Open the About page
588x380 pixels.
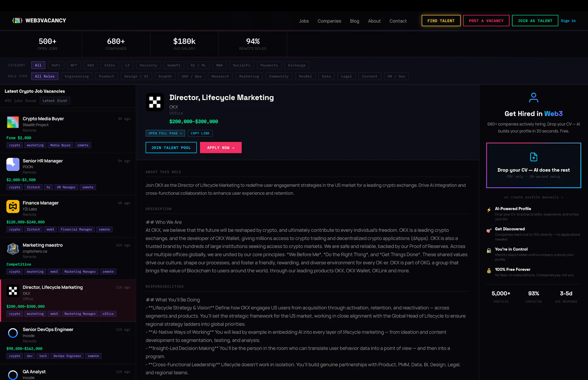coord(374,21)
